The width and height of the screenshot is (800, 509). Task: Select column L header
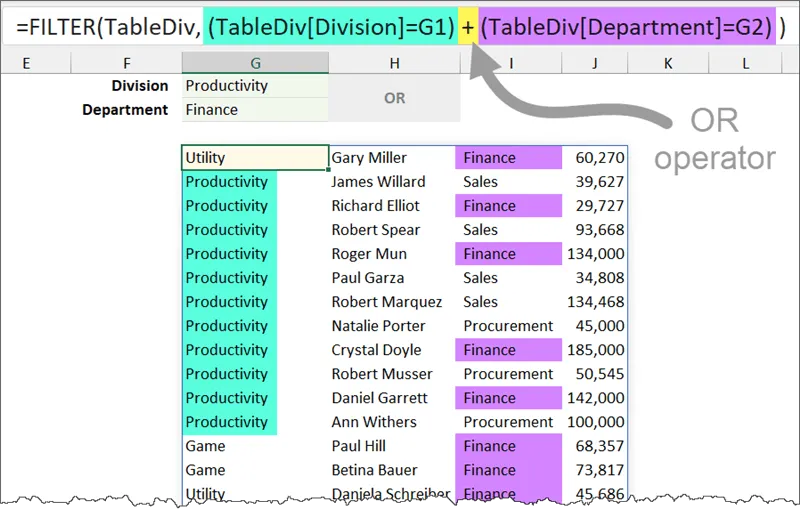click(x=745, y=63)
